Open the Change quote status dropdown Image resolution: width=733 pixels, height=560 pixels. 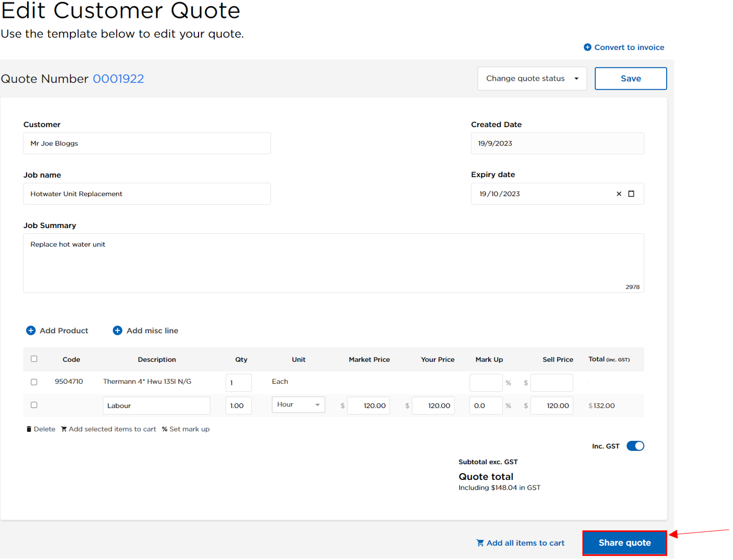tap(532, 79)
